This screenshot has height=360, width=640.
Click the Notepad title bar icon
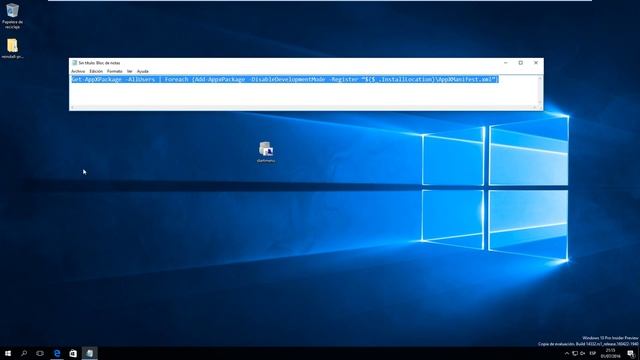tap(74, 63)
